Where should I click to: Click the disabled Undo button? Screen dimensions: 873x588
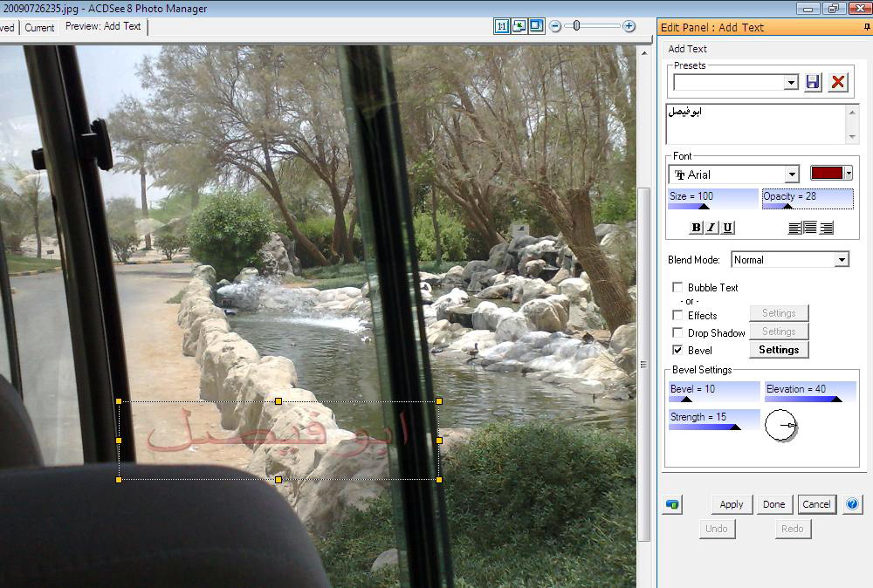point(717,529)
